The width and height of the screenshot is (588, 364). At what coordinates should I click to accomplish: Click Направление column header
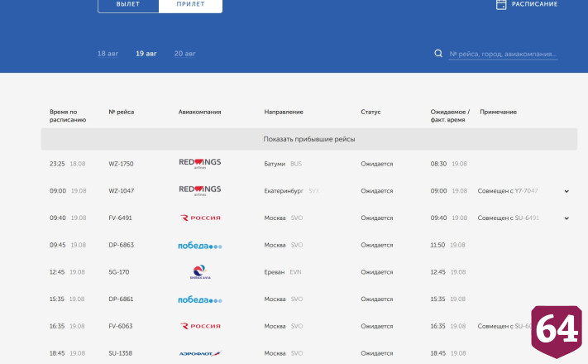coord(284,112)
